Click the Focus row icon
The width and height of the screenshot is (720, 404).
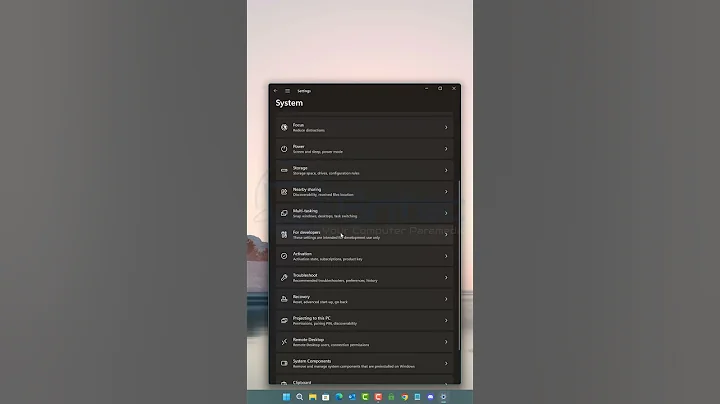click(x=284, y=127)
